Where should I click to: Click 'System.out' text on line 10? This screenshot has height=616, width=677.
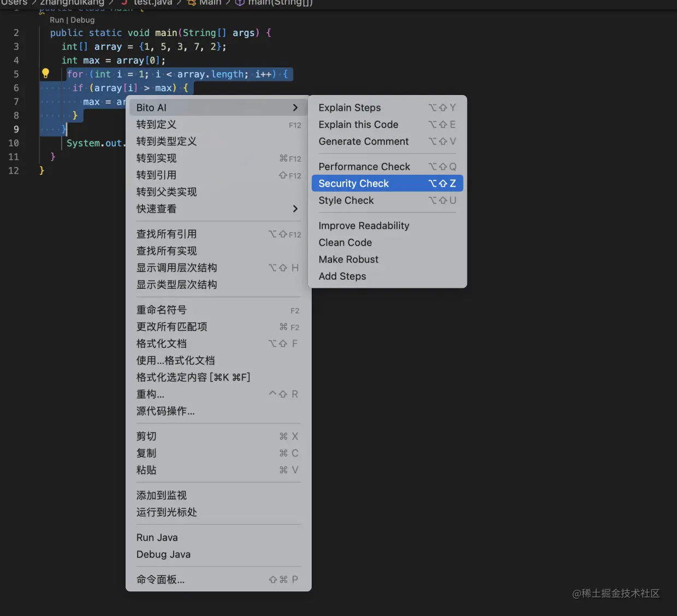pos(94,143)
